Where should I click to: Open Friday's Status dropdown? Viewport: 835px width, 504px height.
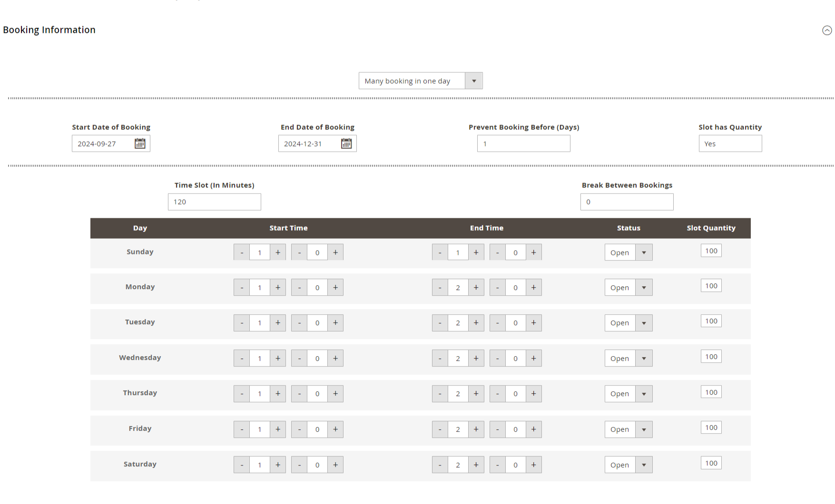point(629,429)
